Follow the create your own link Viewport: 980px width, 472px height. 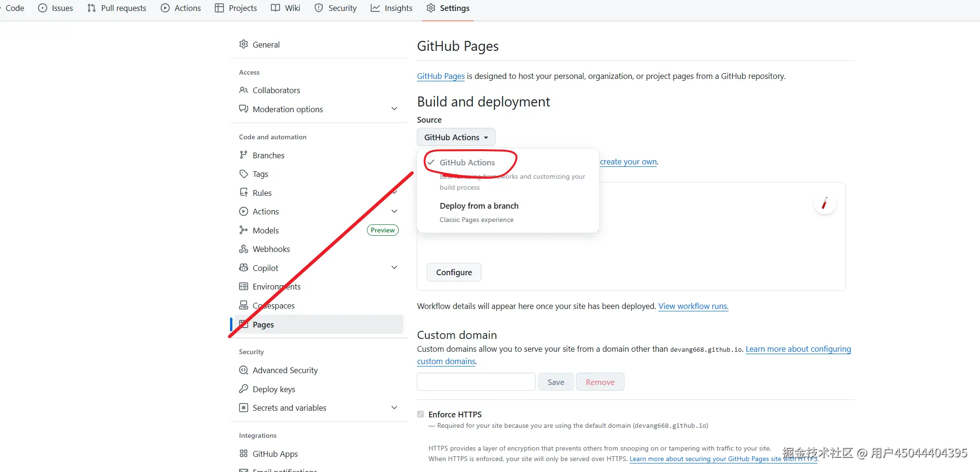click(x=628, y=162)
